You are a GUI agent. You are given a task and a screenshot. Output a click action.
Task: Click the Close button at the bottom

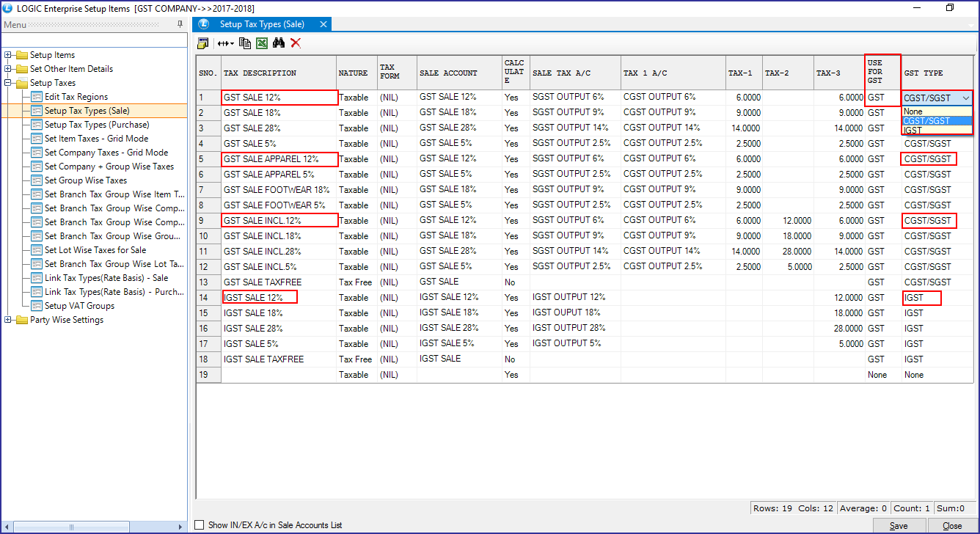tap(952, 526)
